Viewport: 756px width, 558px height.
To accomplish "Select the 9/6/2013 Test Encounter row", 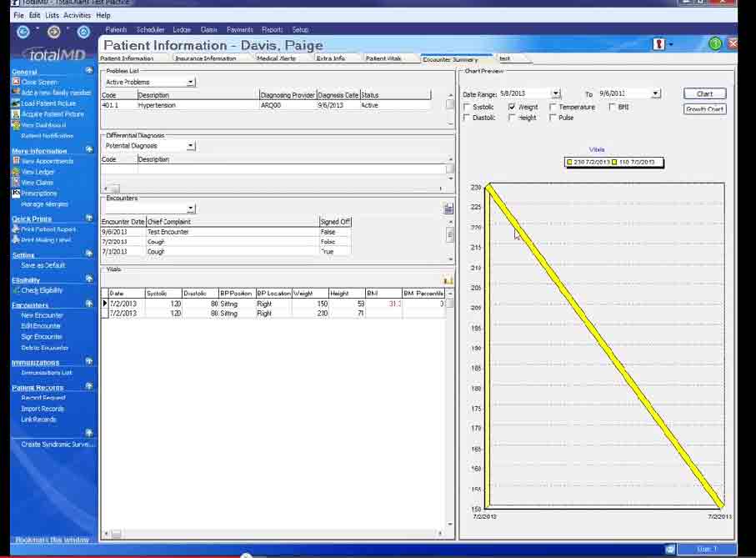I will [226, 232].
